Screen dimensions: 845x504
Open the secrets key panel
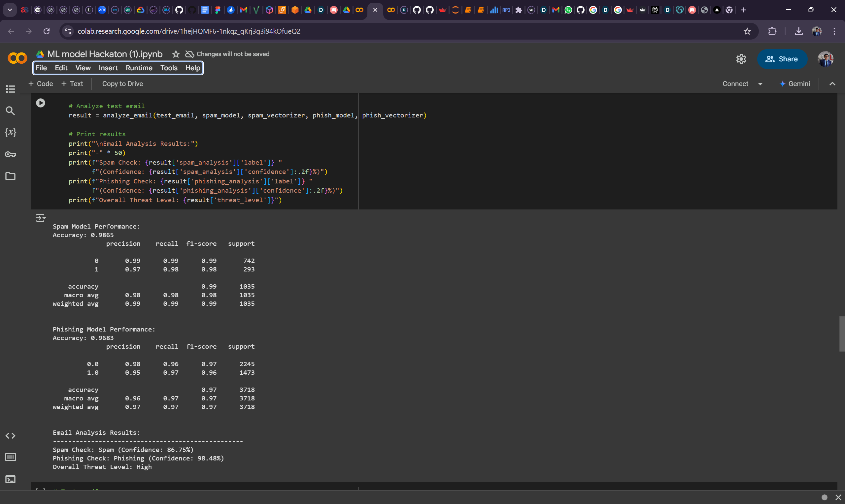(10, 154)
